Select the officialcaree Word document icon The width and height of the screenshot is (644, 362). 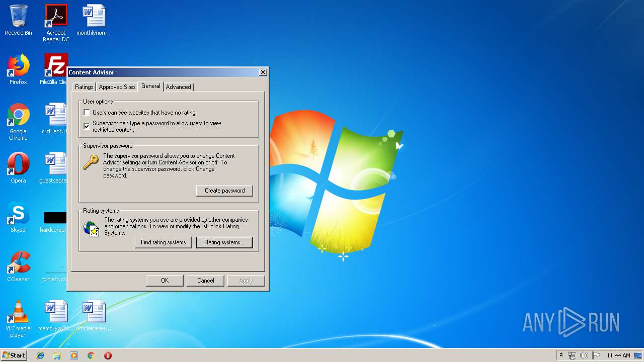coord(94,316)
